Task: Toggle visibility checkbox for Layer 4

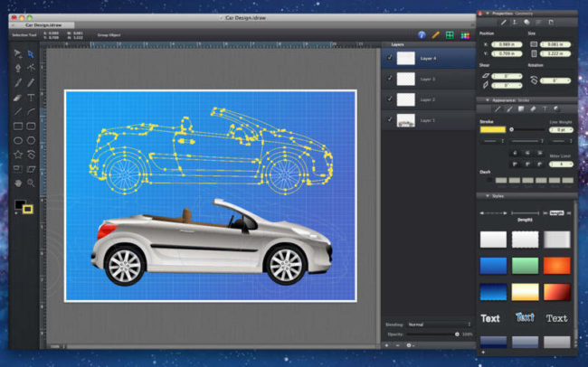Action: click(389, 58)
